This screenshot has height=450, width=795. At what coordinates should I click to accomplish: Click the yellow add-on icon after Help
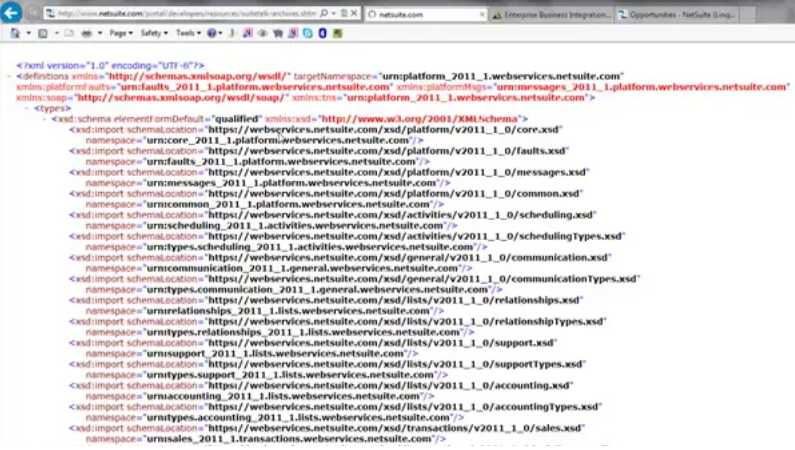(232, 33)
